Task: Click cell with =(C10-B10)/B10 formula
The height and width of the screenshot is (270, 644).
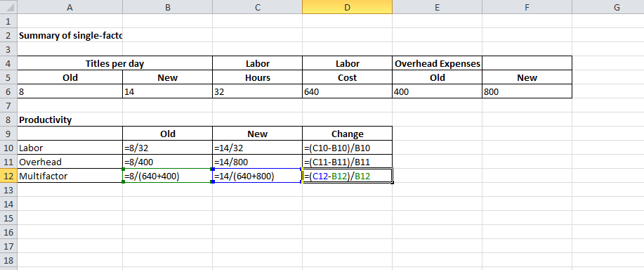Action: [x=347, y=148]
